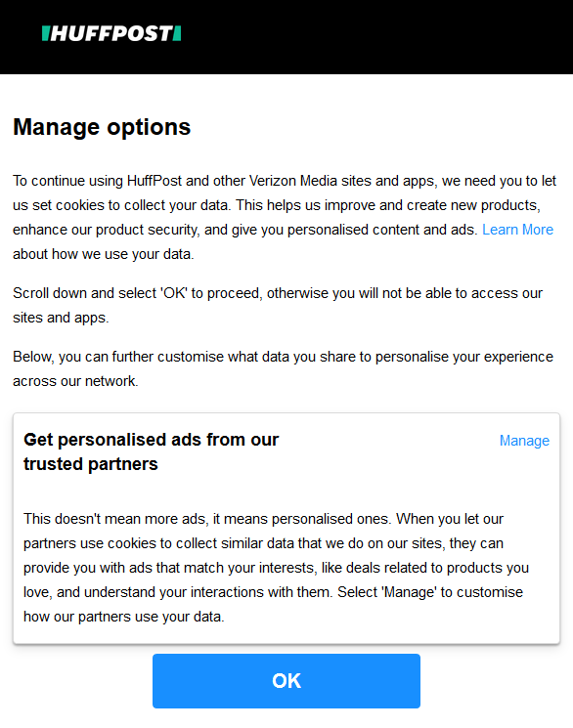The height and width of the screenshot is (728, 573).
Task: Click the green slash left of HUFFPOST
Action: (46, 33)
